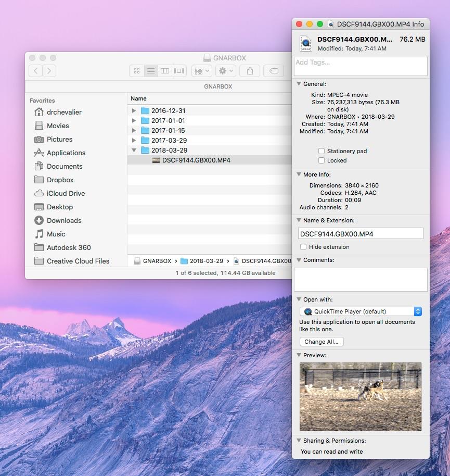Viewport: 450px width, 476px height.
Task: Enable Hide extension option
Action: point(302,247)
